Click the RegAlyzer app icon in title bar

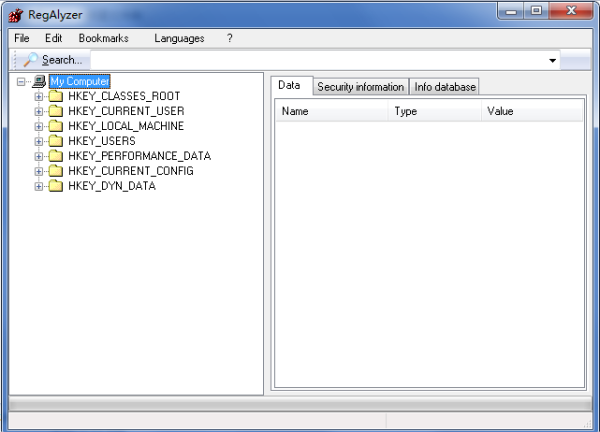point(15,13)
